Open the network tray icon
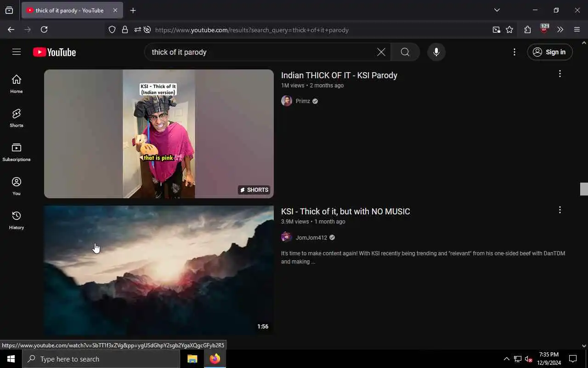Image resolution: width=588 pixels, height=368 pixels. [x=518, y=359]
